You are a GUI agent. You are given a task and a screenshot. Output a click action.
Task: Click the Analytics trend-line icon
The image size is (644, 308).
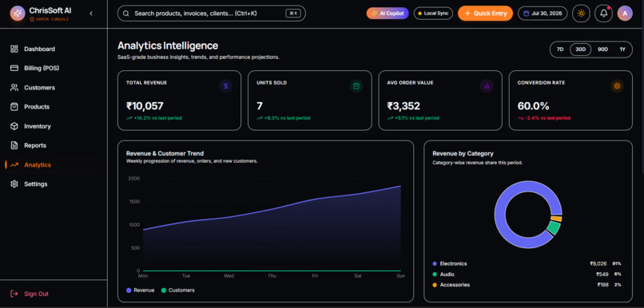point(14,165)
